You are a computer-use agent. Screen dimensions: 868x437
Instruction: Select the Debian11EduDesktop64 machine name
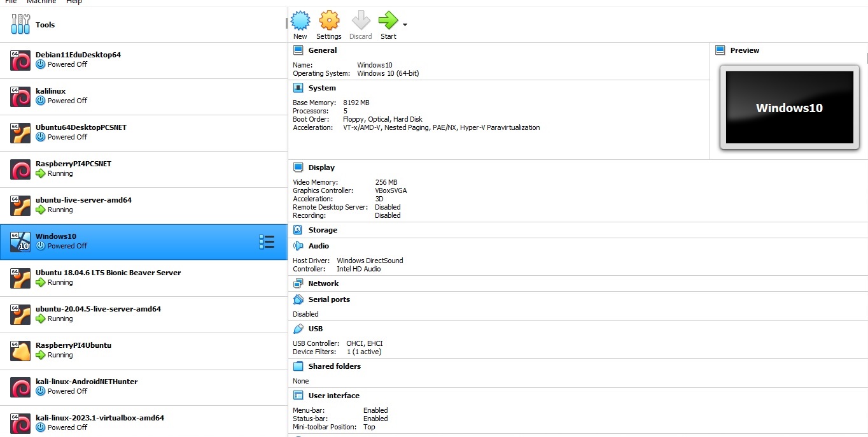point(78,55)
